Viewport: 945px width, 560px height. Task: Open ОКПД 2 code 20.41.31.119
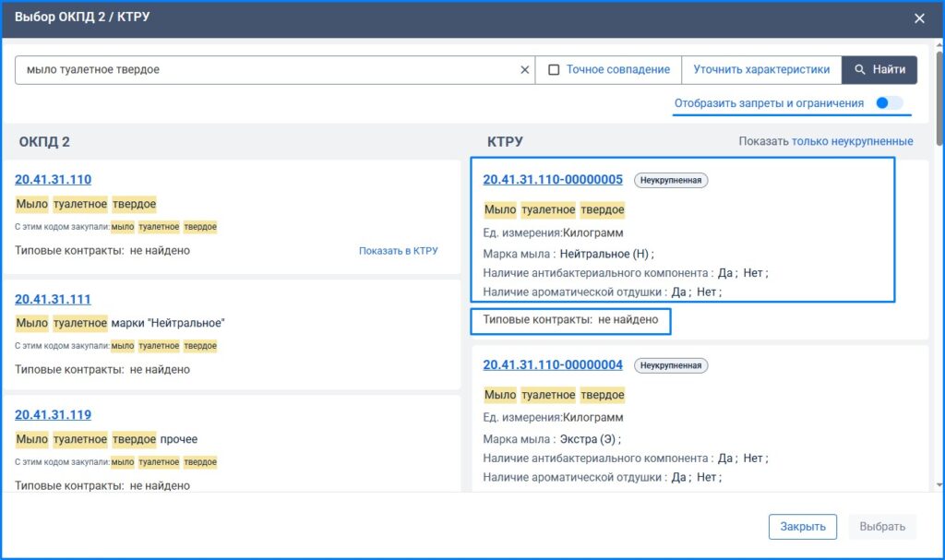point(53,415)
